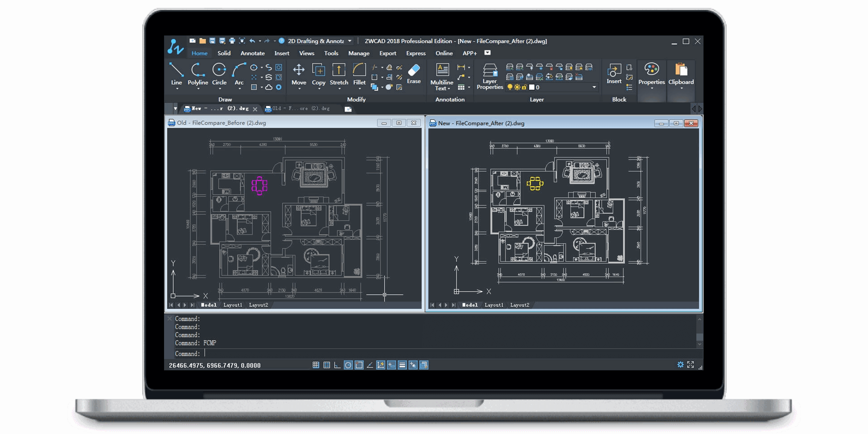Screen dimensions: 868x434
Task: Click the command line input field
Action: (427, 354)
